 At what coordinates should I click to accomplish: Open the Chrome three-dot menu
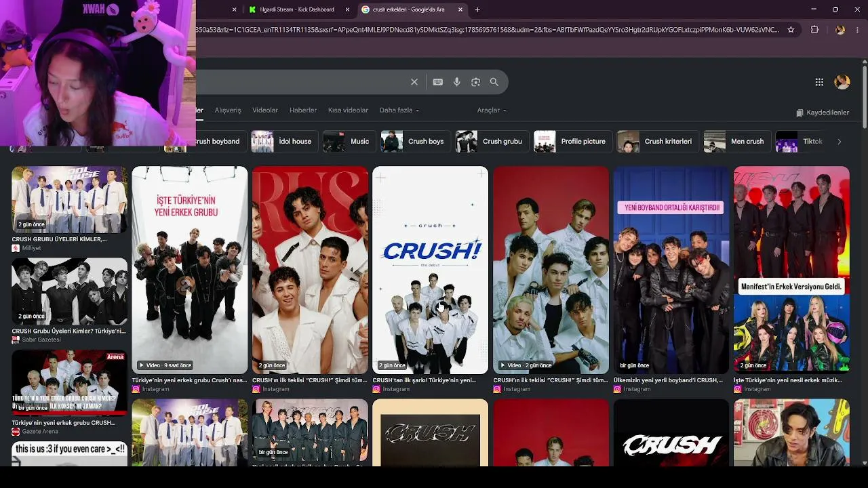[x=858, y=30]
